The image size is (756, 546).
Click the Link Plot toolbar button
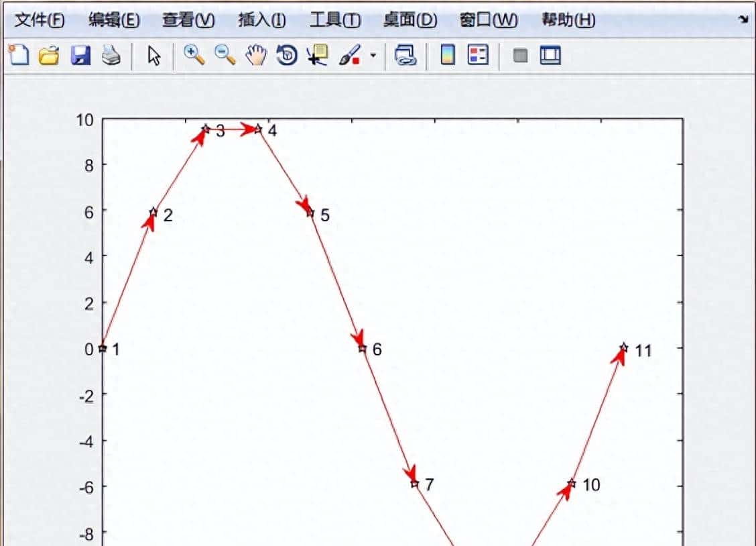[405, 56]
